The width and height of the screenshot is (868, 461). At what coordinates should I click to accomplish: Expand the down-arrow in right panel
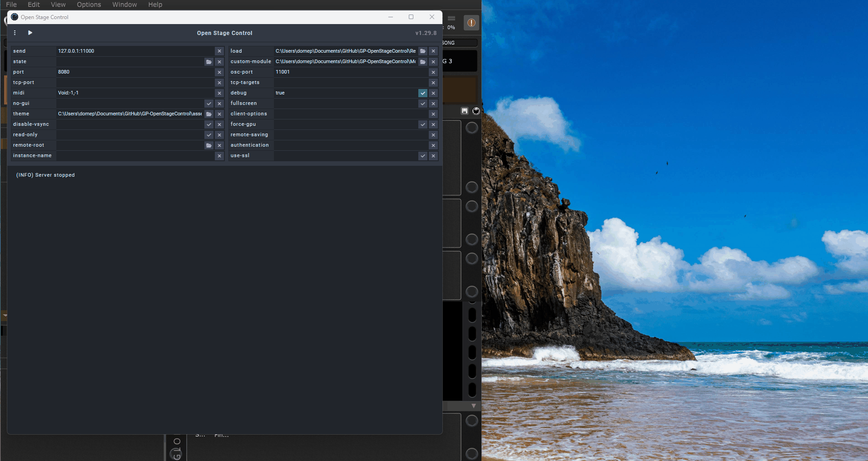(x=473, y=406)
